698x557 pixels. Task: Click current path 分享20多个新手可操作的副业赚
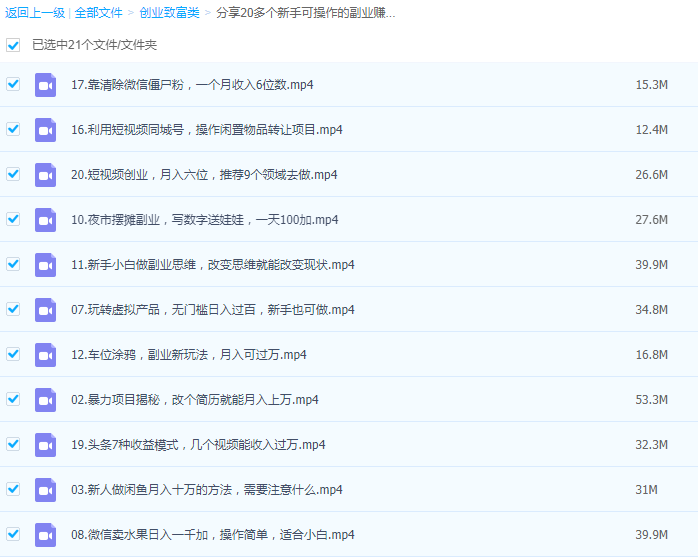click(x=305, y=13)
